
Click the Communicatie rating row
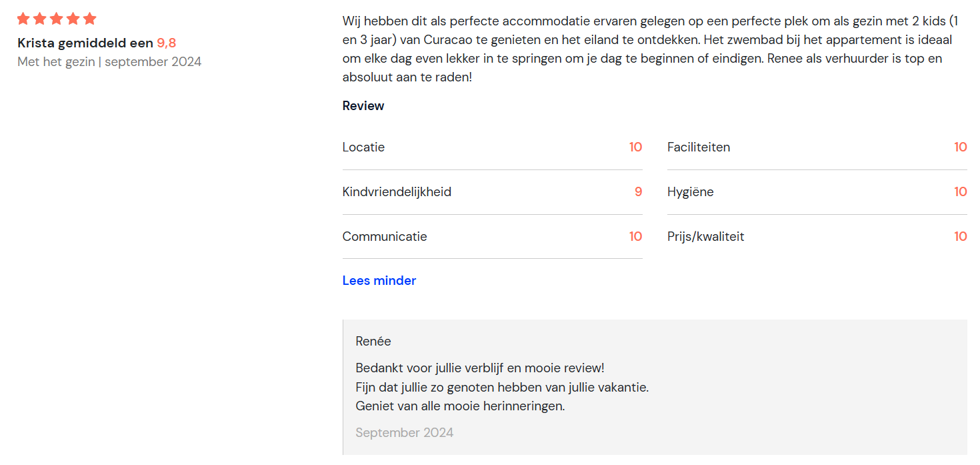click(x=493, y=237)
